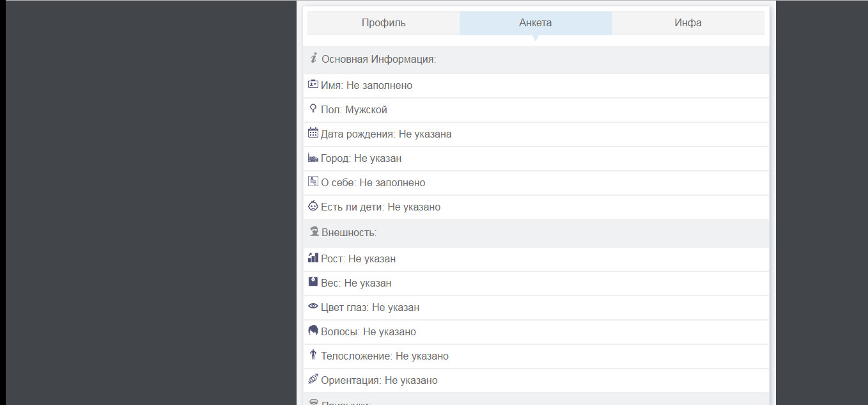The width and height of the screenshot is (868, 405).
Task: Click the document icon beside О себе
Action: tap(313, 182)
